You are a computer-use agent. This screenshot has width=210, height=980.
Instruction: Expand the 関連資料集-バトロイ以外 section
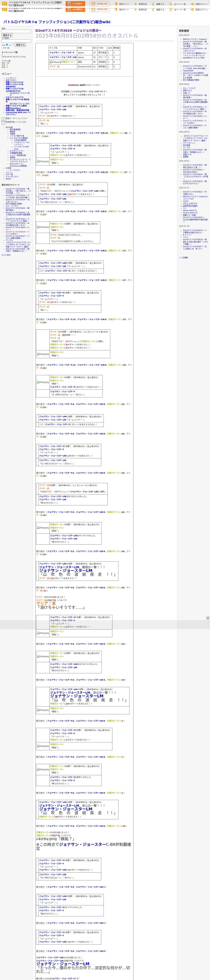(x=3, y=122)
